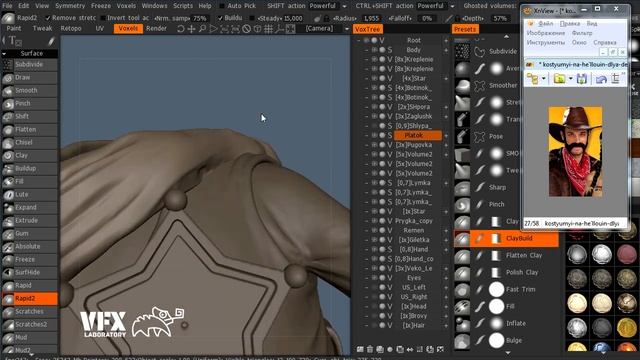Image resolution: width=640 pixels, height=360 pixels.
Task: Select the Fill tool in left panel
Action: [x=29, y=181]
